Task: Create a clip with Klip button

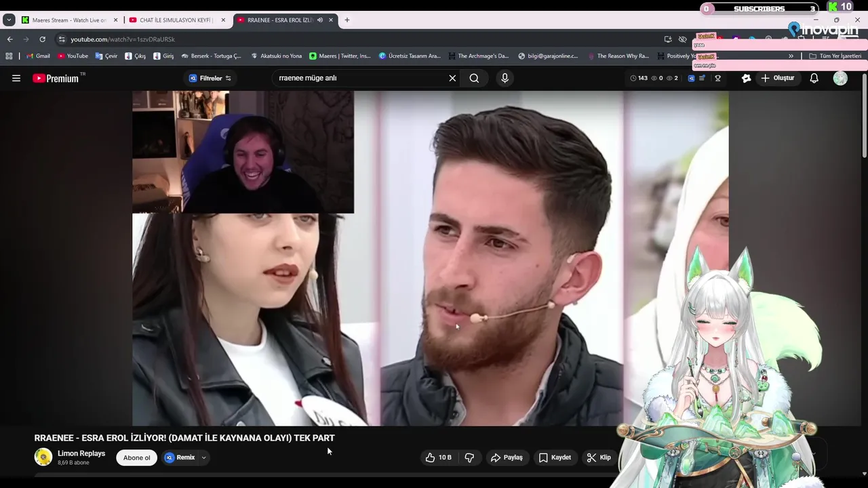Action: coord(599,457)
